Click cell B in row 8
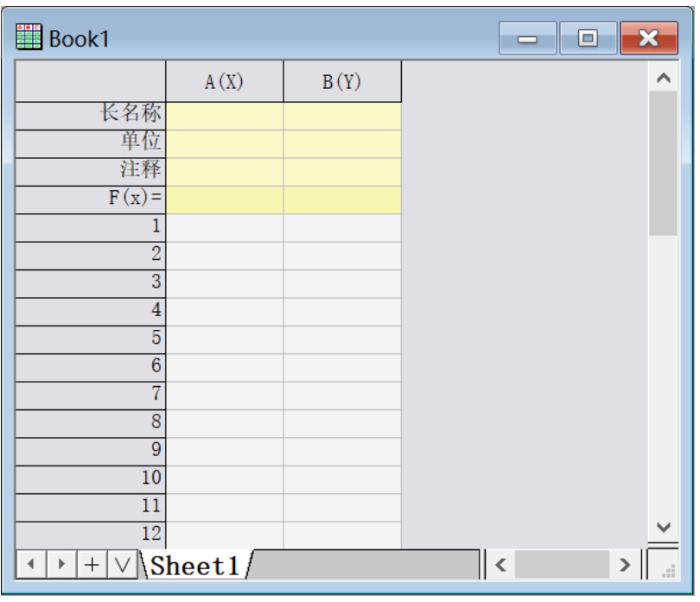The width and height of the screenshot is (700, 602). coord(342,424)
